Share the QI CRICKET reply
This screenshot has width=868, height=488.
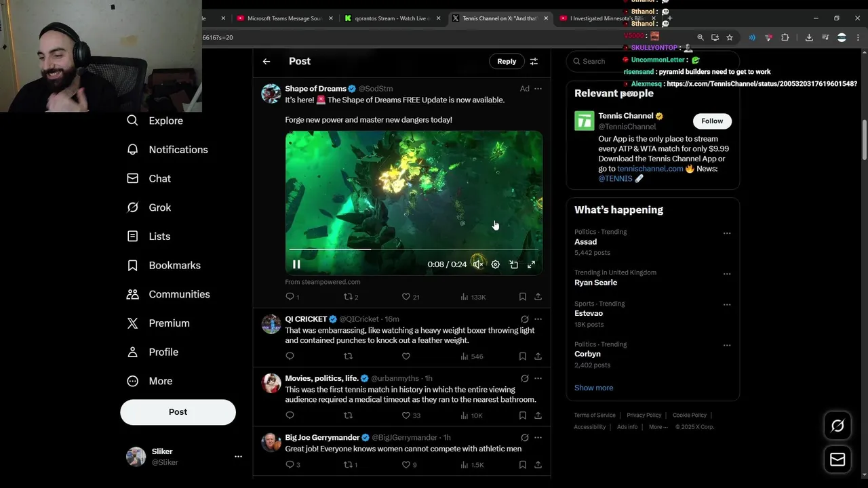(538, 357)
